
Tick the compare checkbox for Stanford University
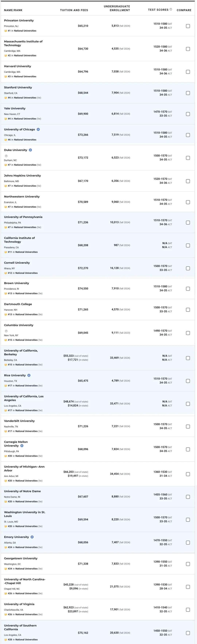pyautogui.click(x=188, y=93)
